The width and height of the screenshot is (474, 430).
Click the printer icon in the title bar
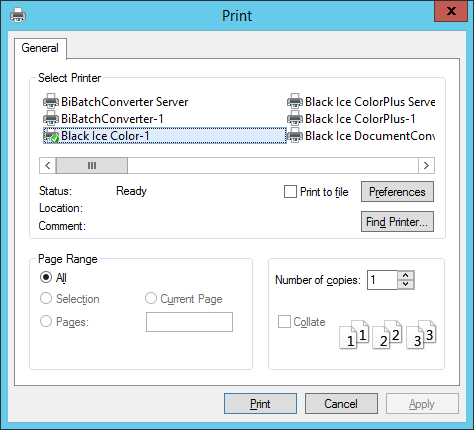click(x=18, y=15)
